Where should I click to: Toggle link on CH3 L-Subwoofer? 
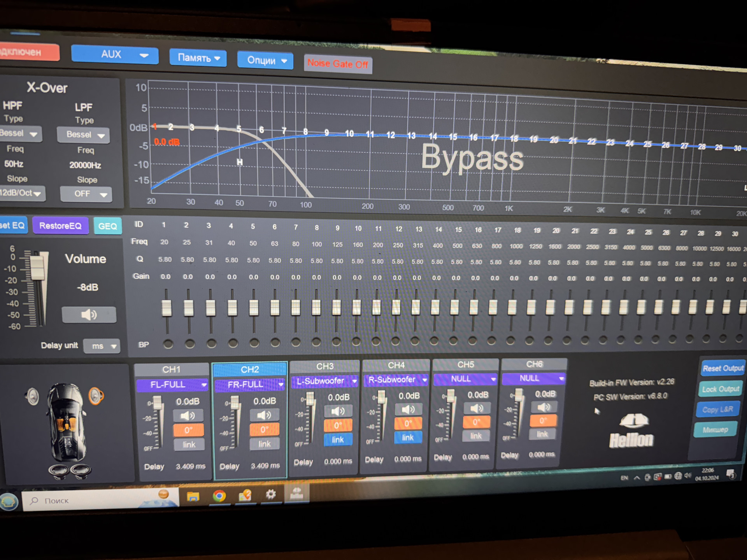point(338,440)
